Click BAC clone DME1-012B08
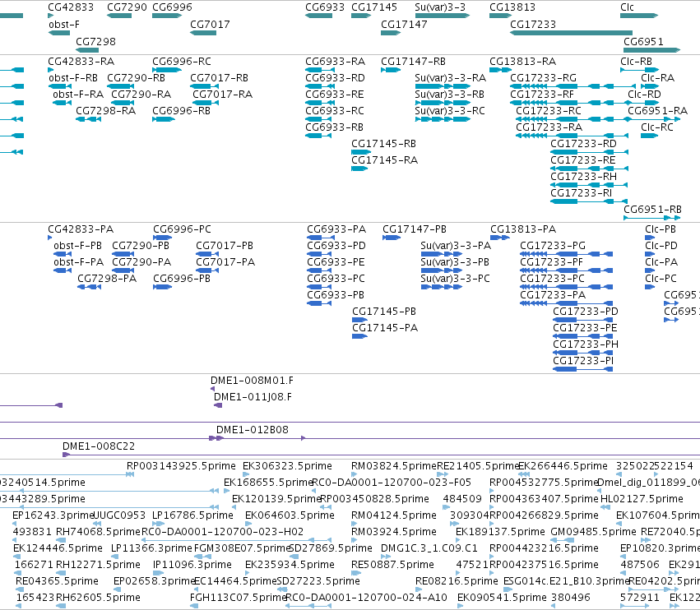This screenshot has width=700, height=610. [253, 430]
